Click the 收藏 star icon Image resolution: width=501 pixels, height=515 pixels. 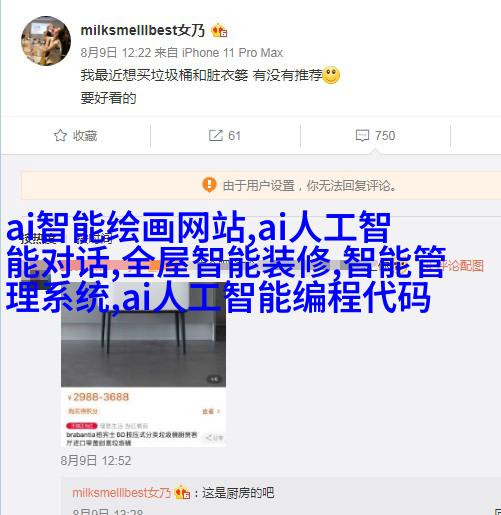click(x=60, y=135)
